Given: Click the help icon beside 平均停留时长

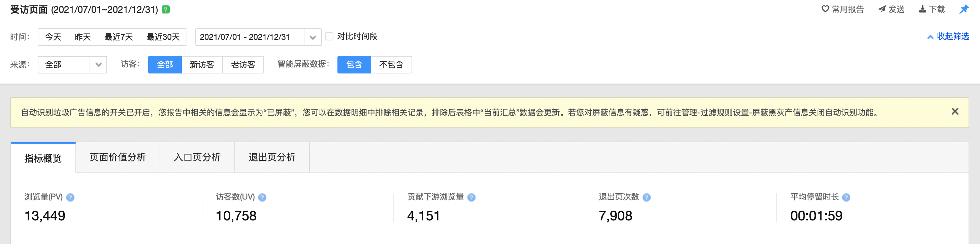Looking at the screenshot, I should (846, 197).
